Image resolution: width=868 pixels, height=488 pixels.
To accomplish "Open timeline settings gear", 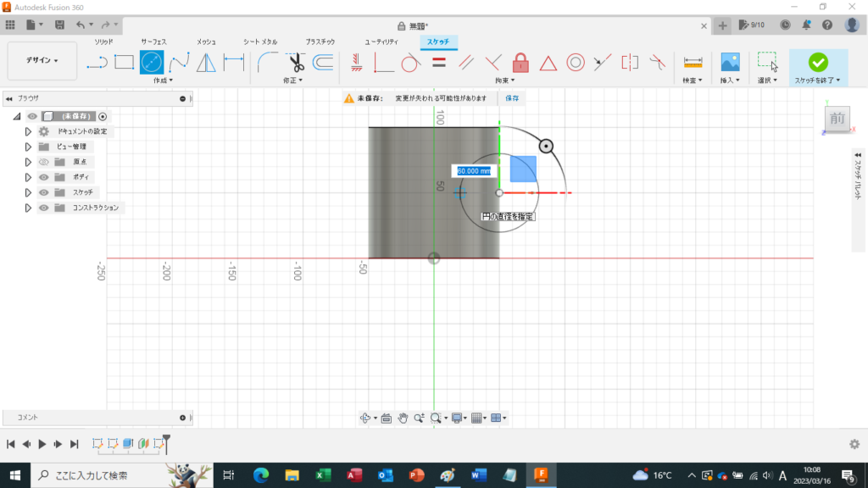I will click(854, 444).
